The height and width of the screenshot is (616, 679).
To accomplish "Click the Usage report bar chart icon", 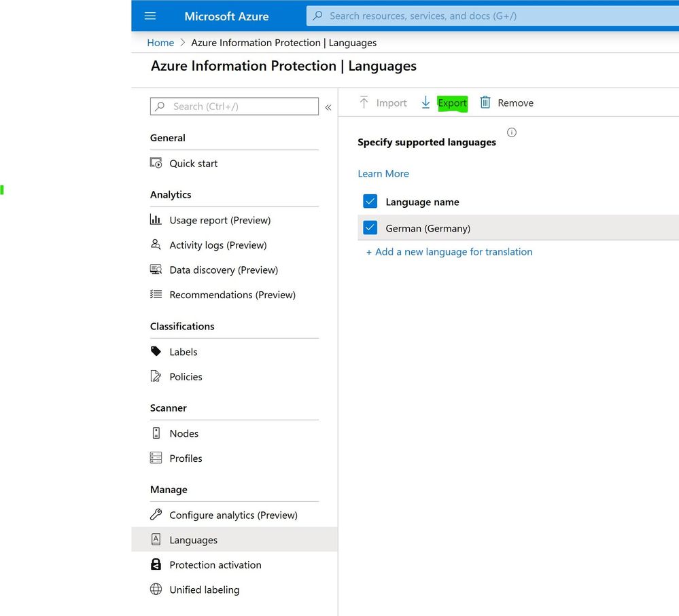I will click(156, 220).
